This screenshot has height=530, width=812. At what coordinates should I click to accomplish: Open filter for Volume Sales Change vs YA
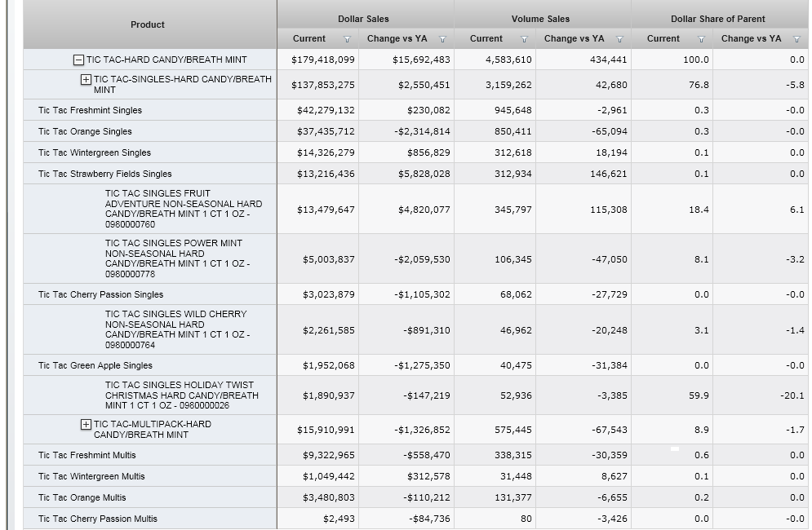click(x=620, y=39)
